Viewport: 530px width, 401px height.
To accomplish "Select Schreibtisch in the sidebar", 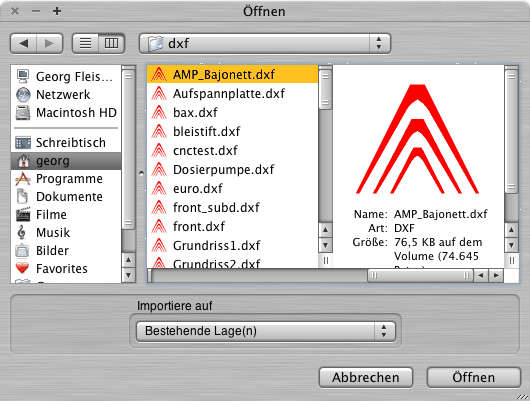I will point(66,143).
